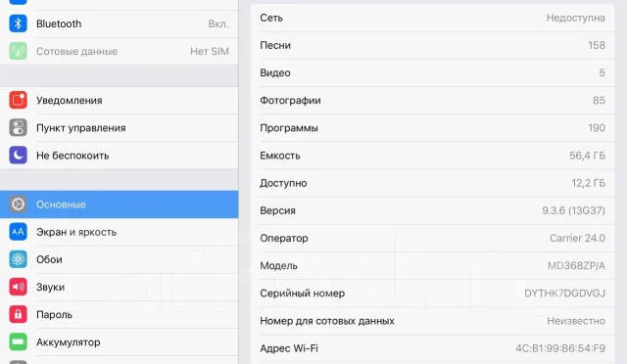Screen dimensions: 627x364
Task: Tap the purple moon Не беспокоить icon
Action: [18, 156]
